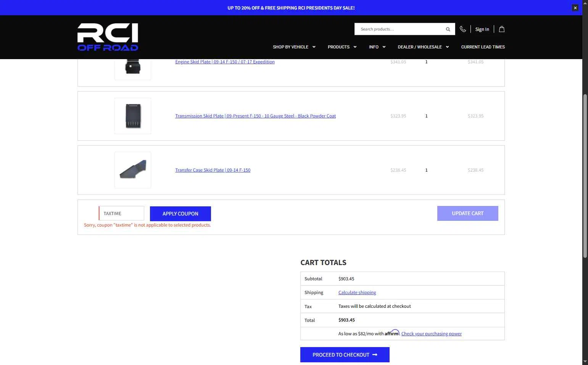588x365 pixels.
Task: Go to Current Lead Times page
Action: 483,47
